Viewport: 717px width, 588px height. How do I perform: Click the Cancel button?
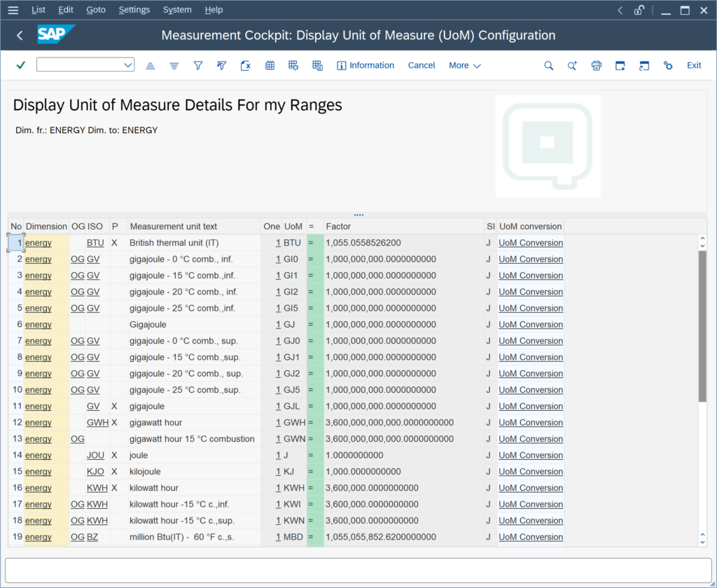(x=421, y=65)
